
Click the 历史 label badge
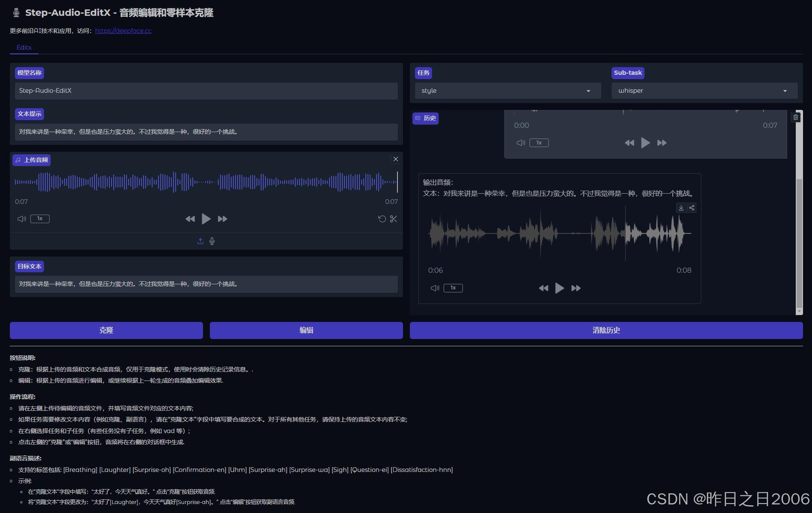point(426,118)
